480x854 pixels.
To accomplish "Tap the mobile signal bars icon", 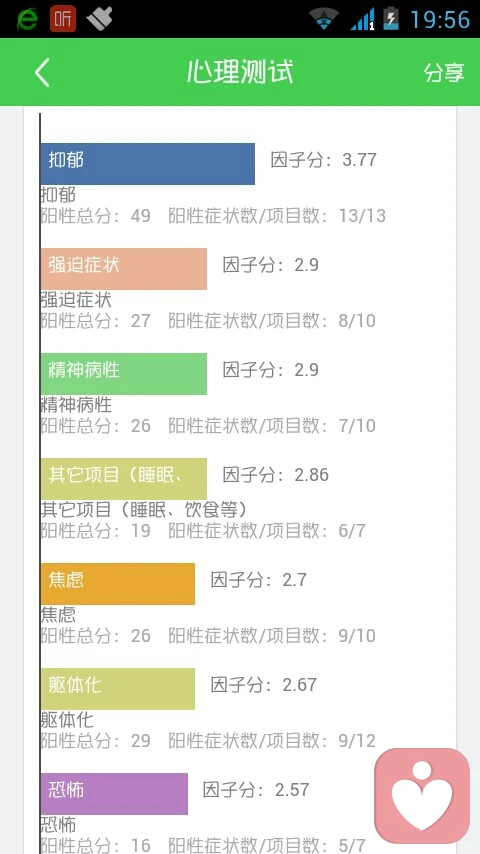I will (362, 19).
